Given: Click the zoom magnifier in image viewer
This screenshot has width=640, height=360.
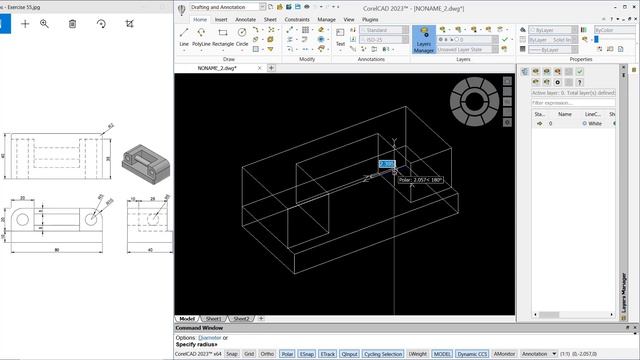Looking at the screenshot, I should coord(44,24).
